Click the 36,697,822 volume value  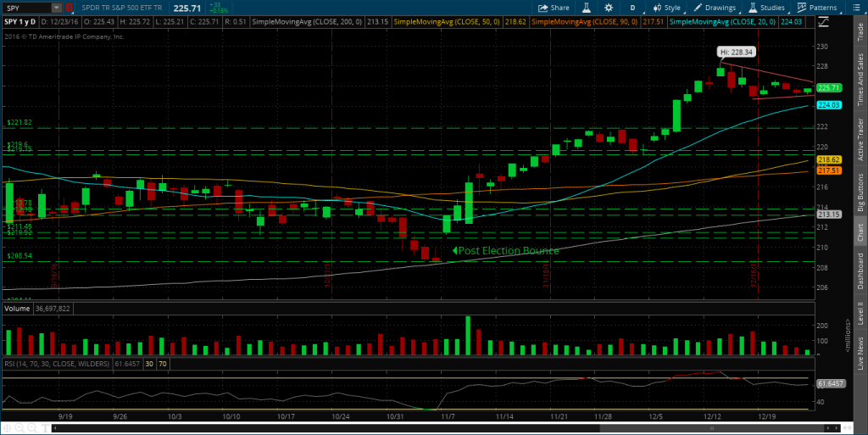coord(53,309)
